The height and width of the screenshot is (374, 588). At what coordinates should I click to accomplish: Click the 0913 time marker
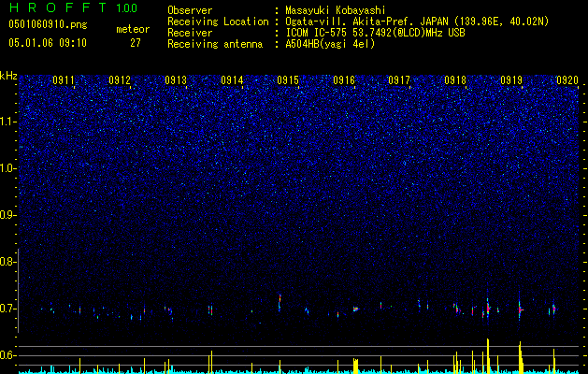coord(176,80)
